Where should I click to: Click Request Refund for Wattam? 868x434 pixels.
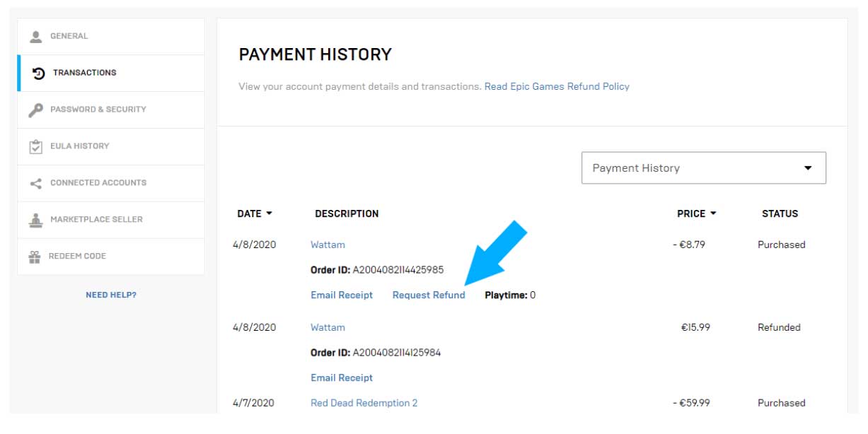coord(429,295)
